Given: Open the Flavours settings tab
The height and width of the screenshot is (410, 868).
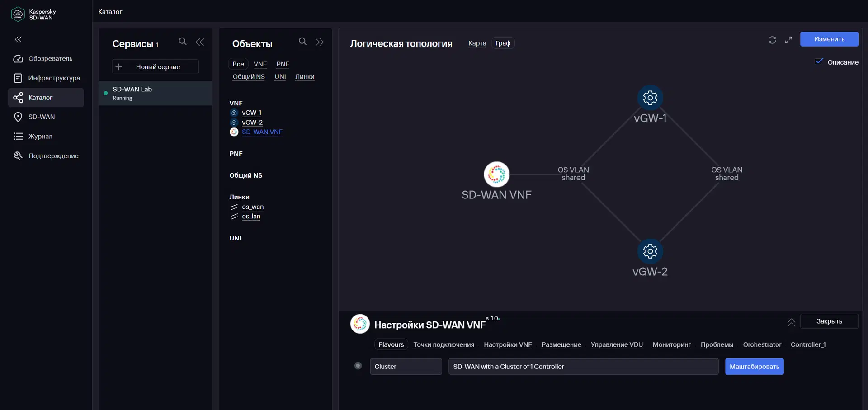Looking at the screenshot, I should 391,345.
